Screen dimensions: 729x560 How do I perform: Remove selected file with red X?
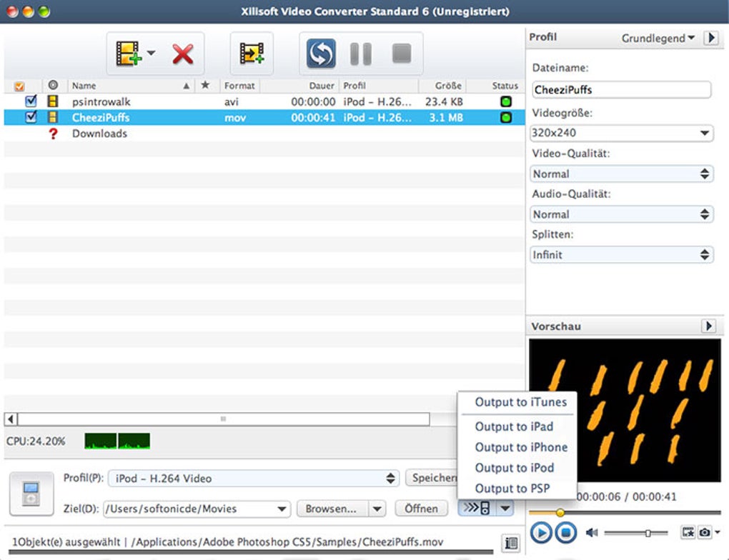[x=183, y=54]
